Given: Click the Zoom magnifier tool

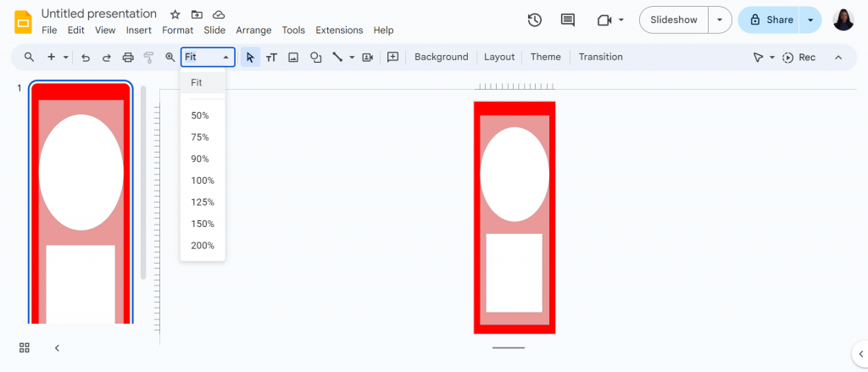Looking at the screenshot, I should tap(170, 57).
